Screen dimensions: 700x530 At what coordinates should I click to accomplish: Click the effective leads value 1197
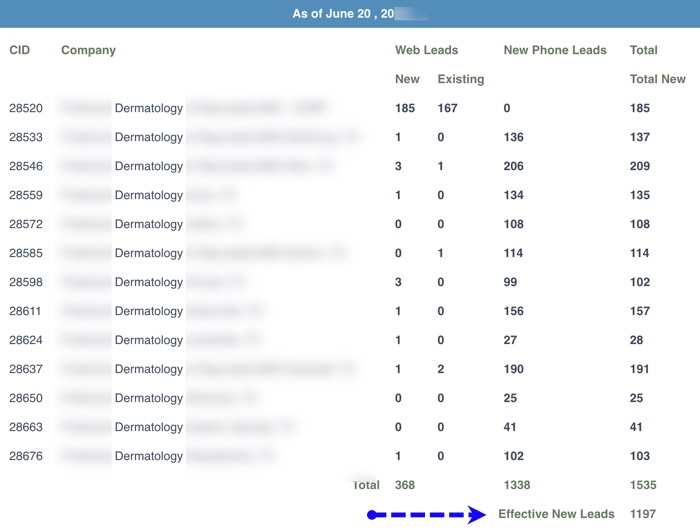point(643,514)
